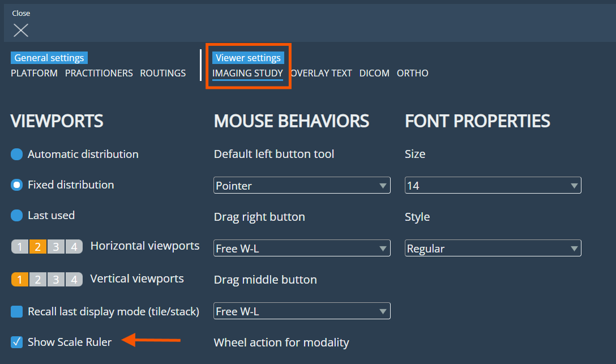
Task: Set horizontal viewports to 1
Action: 19,247
